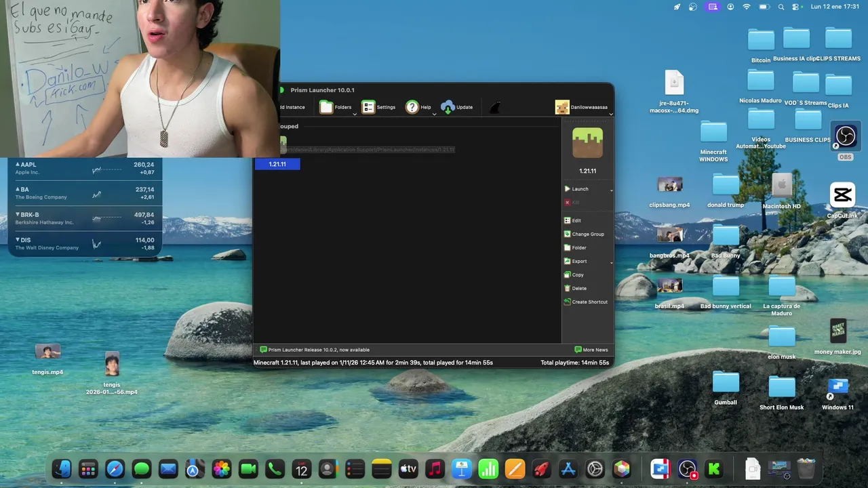Select the jre-8u471 dmg desktop file
Viewport: 868px width, 488px height.
tap(674, 92)
